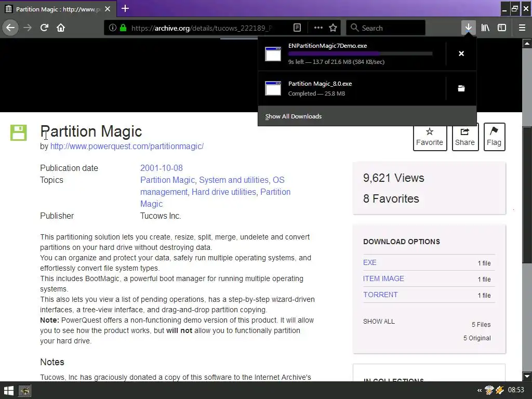Select the Partition Magic browser tab
The height and width of the screenshot is (399, 532).
[x=58, y=9]
